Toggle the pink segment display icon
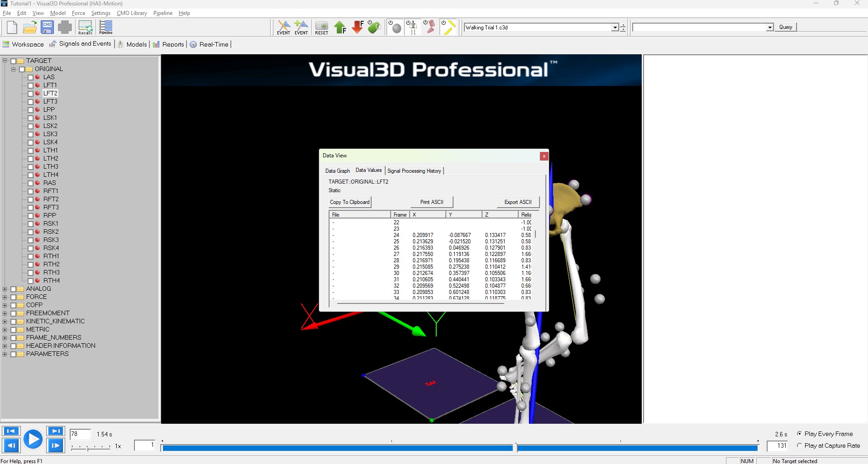The width and height of the screenshot is (868, 464). coord(429,28)
